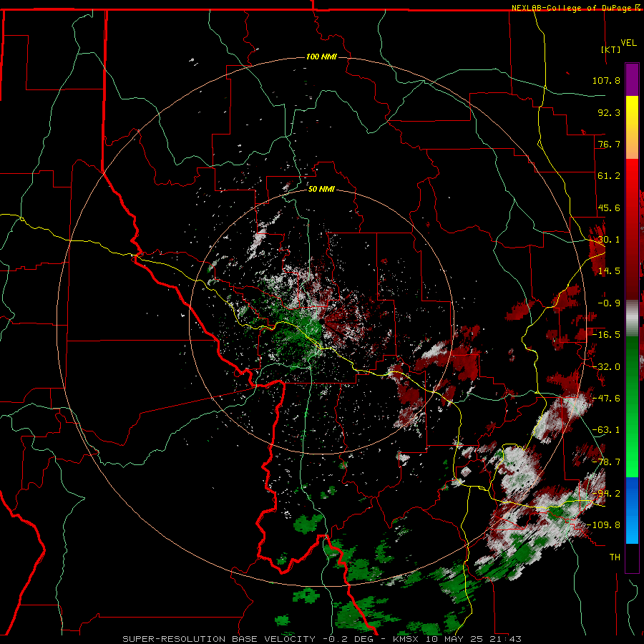The image size is (644, 644).
Task: Select the -94.2 scale value
Action: [x=606, y=494]
